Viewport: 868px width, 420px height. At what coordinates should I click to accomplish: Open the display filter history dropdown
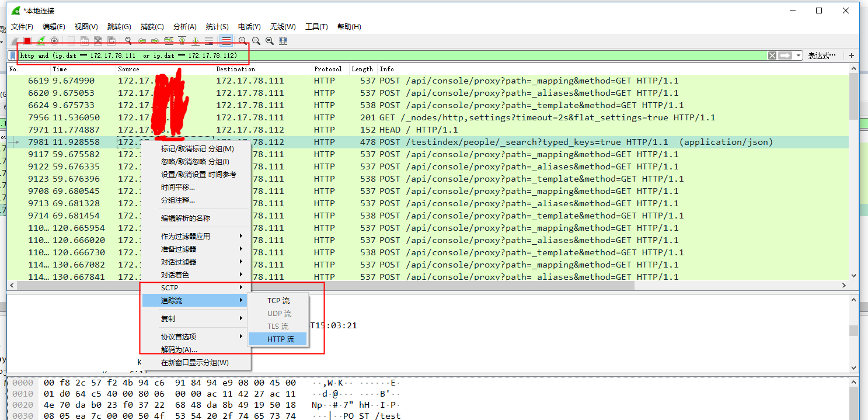coord(797,55)
